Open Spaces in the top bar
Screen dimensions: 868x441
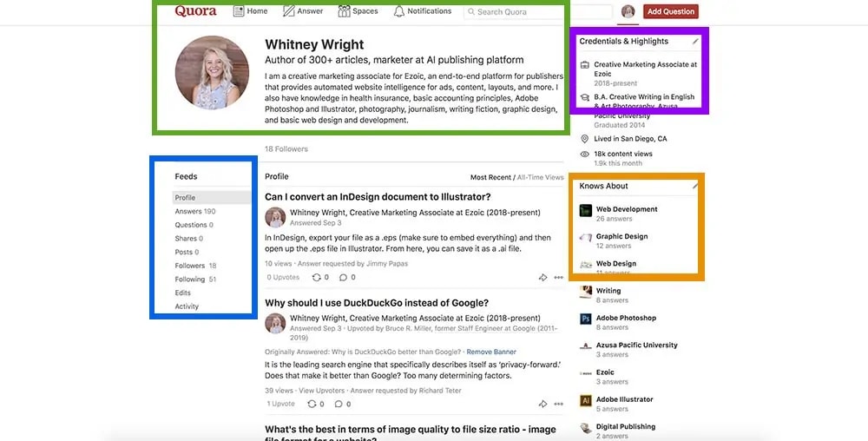click(358, 11)
